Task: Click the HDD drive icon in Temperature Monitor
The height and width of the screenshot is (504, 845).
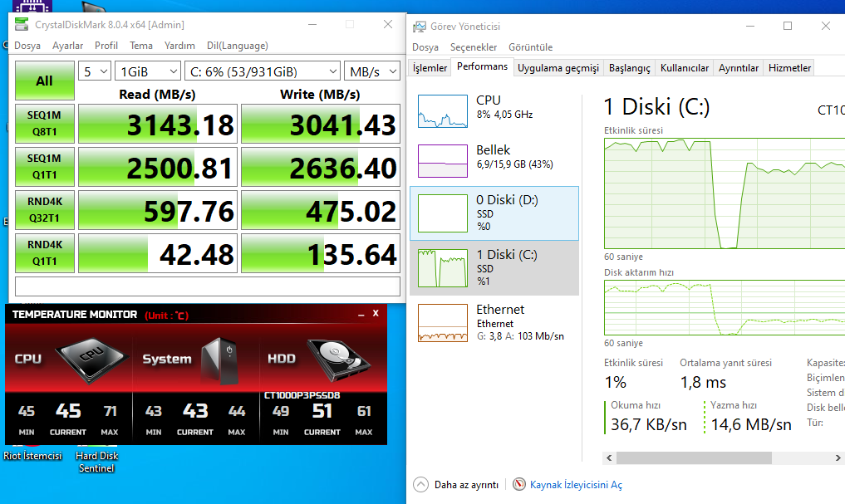Action: pos(339,360)
